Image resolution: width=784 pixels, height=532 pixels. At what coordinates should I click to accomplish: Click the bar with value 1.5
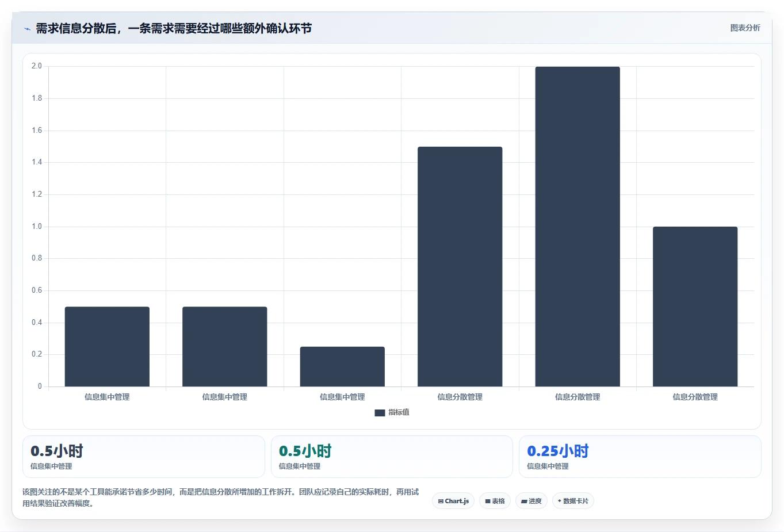460,266
